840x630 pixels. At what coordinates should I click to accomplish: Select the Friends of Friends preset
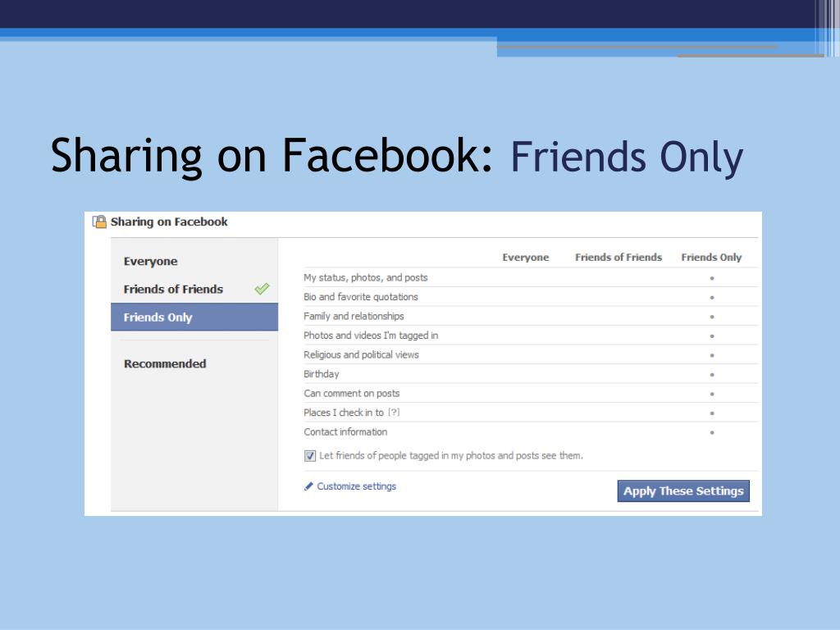(173, 290)
